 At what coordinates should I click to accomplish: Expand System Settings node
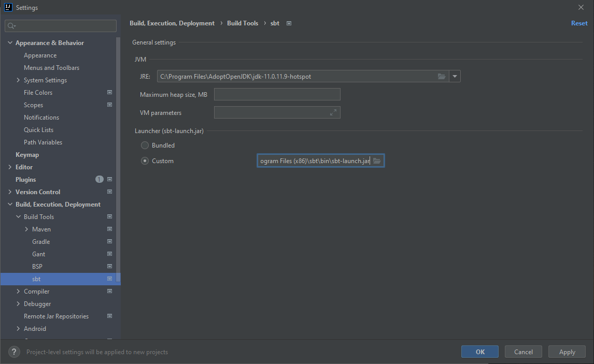(x=18, y=80)
